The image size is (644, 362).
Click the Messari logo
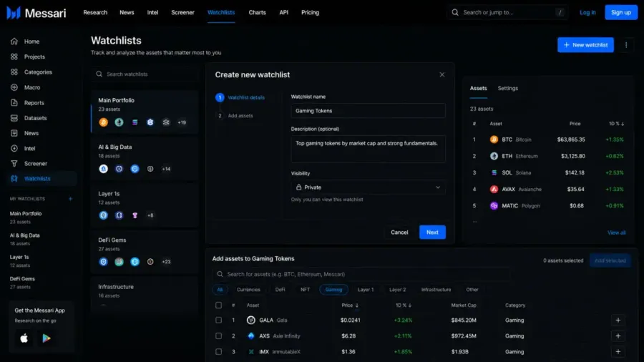click(x=36, y=13)
